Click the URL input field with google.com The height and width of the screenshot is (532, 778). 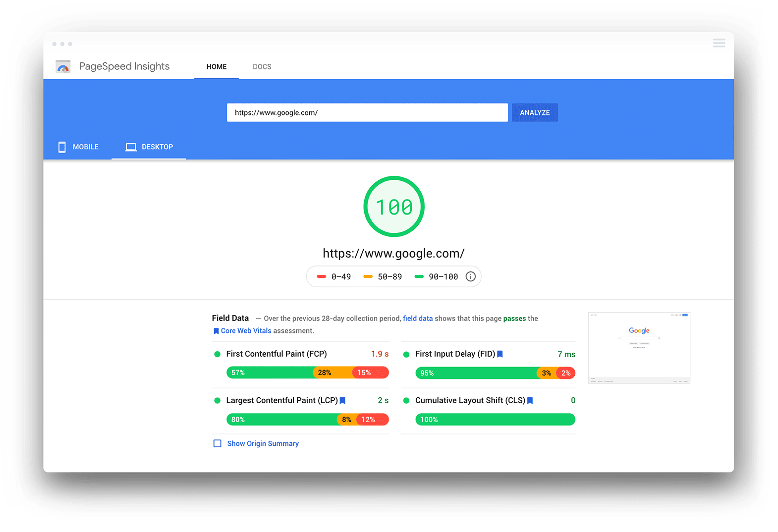(367, 112)
